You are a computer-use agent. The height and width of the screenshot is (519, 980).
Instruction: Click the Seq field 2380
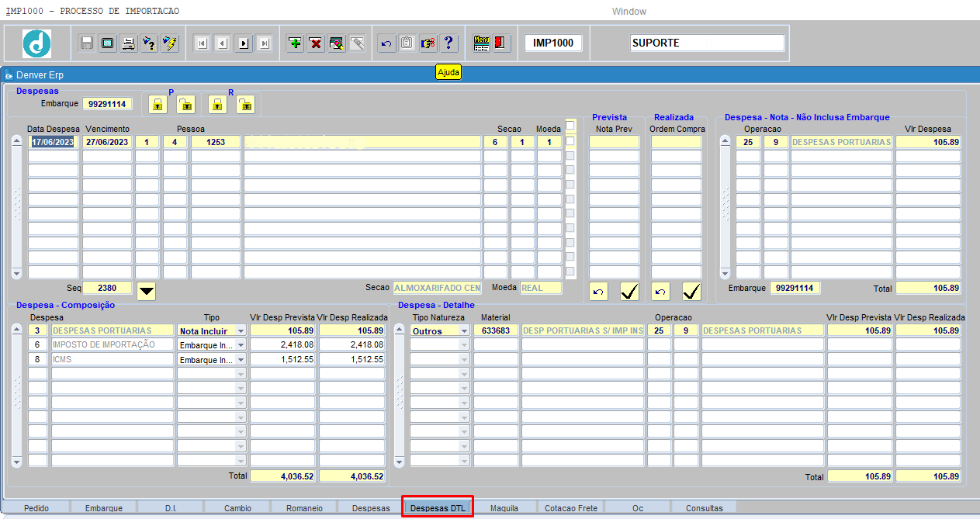click(108, 288)
